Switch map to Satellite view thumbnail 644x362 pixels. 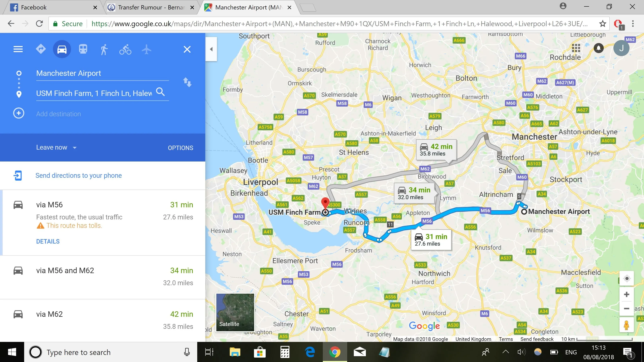pos(235,312)
